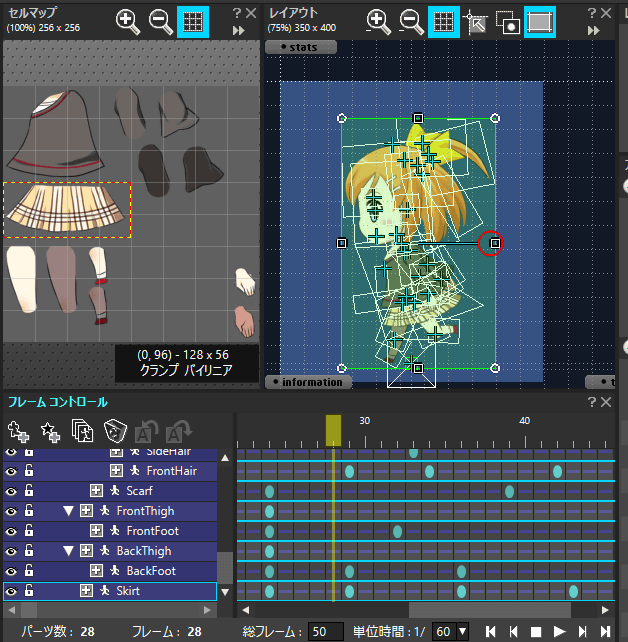Zoom in on the cell map panel
Viewport: 628px width, 642px height.
pyautogui.click(x=128, y=22)
